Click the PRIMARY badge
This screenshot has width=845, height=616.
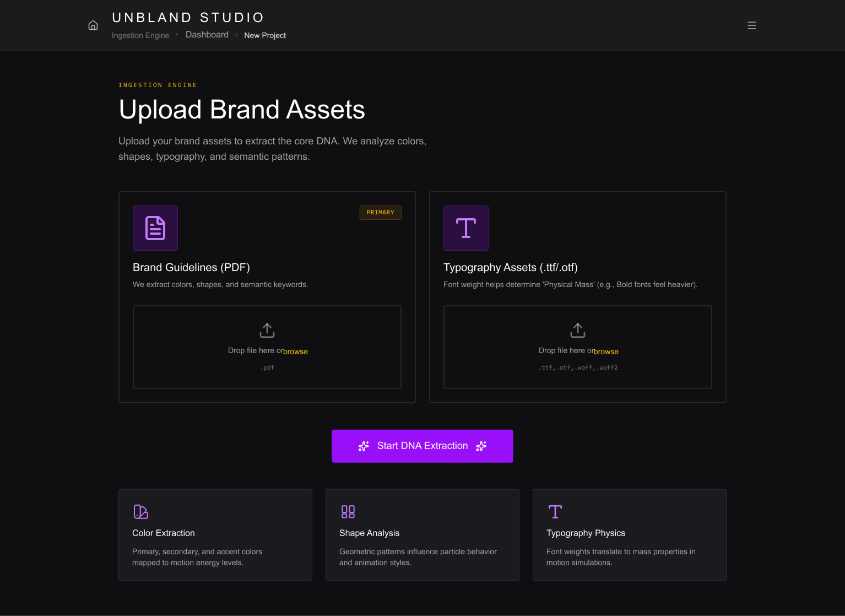click(381, 213)
